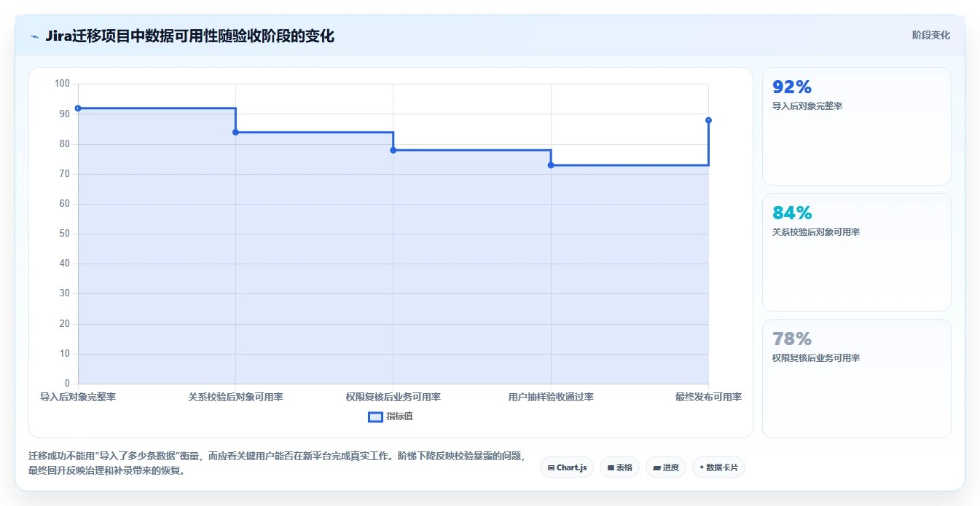Screen dimensions: 980x506
Task: Click the 84% value text
Action: coord(792,213)
